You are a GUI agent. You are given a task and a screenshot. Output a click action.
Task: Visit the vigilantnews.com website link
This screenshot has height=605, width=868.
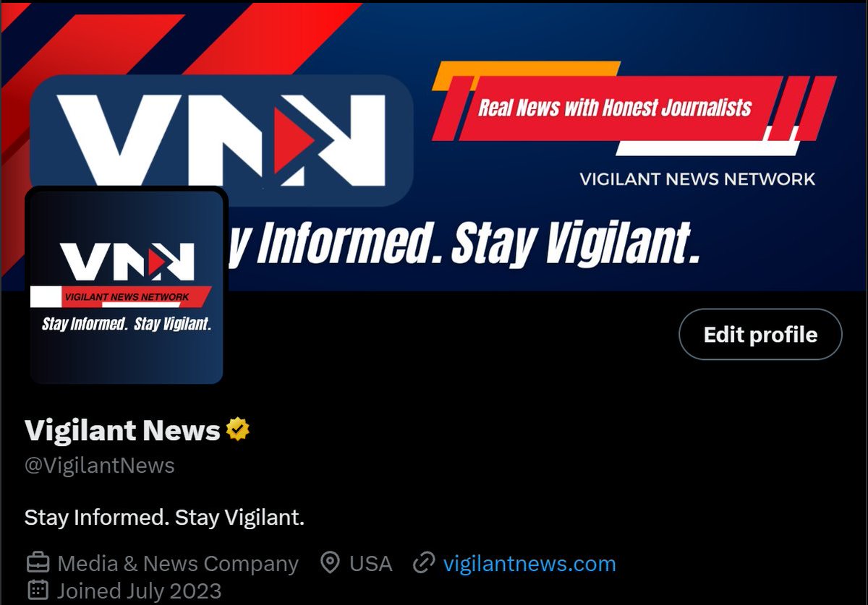529,563
